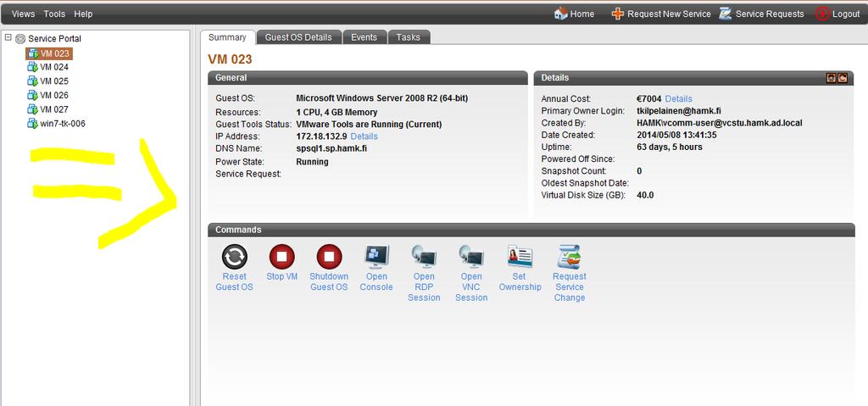
Task: Click the resources value 1 CPU, 4 GB Memory
Action: pos(337,113)
